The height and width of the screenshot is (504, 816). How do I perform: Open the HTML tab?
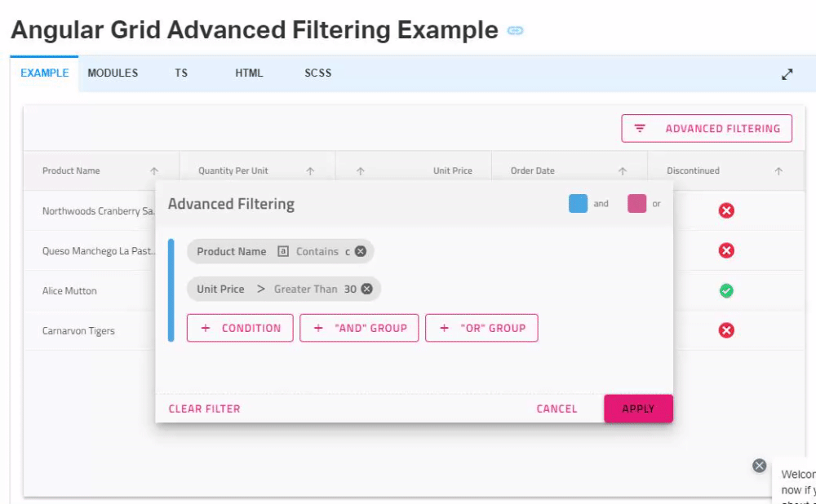pos(249,73)
